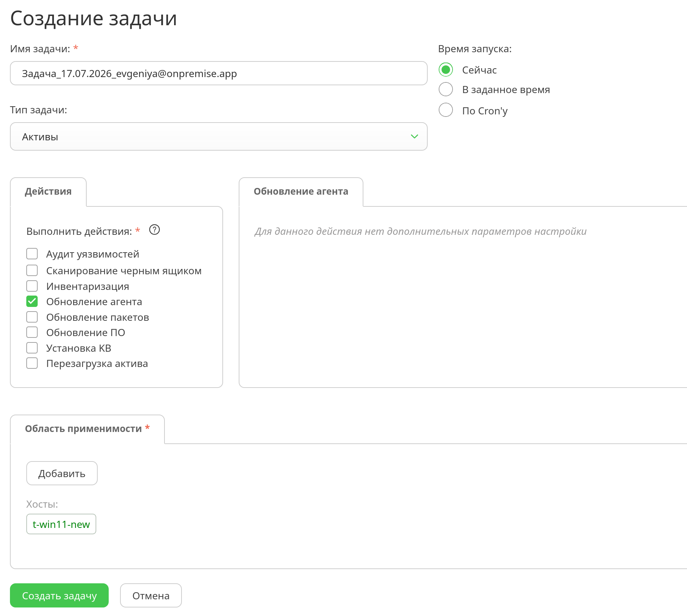
Task: Click the Время запуска: label
Action: pyautogui.click(x=475, y=49)
